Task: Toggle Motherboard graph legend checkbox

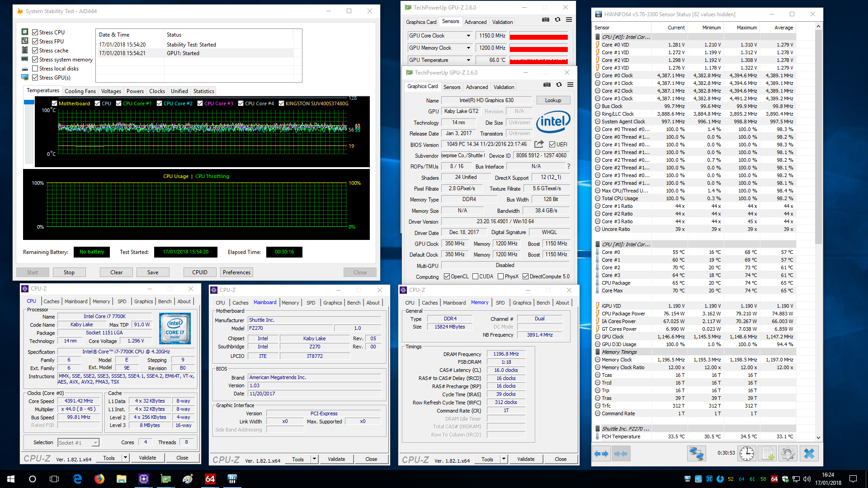Action: [55, 103]
